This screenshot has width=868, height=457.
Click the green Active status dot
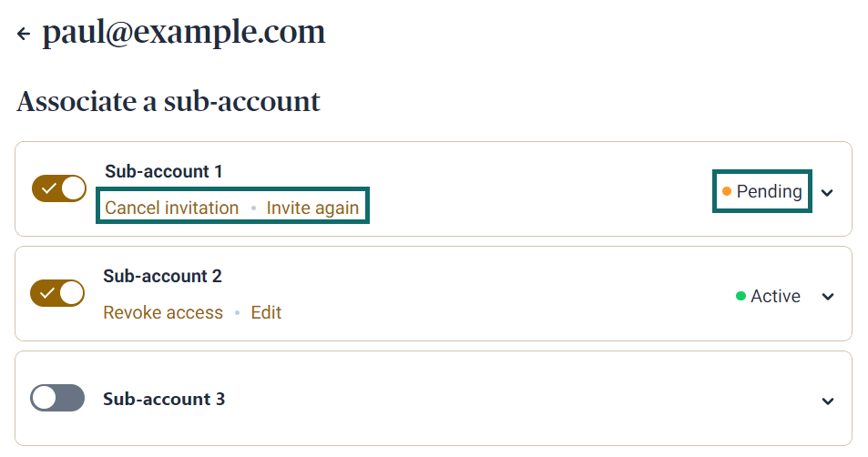(x=740, y=296)
